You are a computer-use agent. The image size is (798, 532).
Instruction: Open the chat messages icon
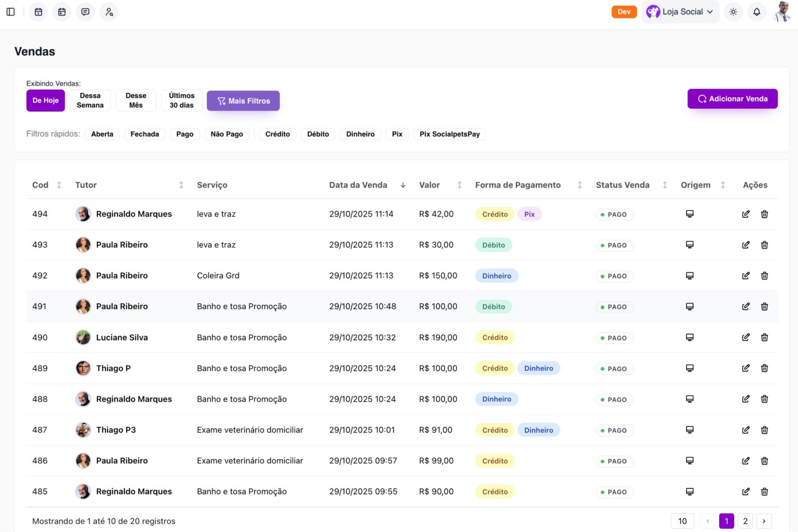click(85, 11)
